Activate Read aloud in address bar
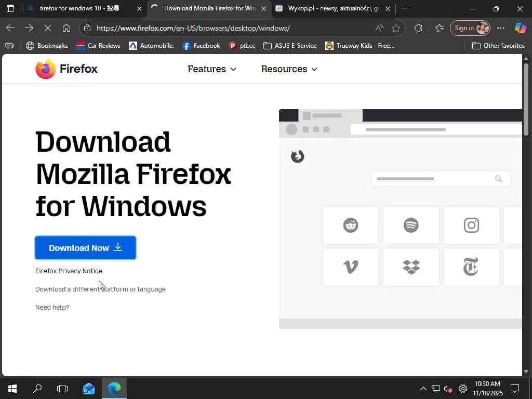 [379, 28]
